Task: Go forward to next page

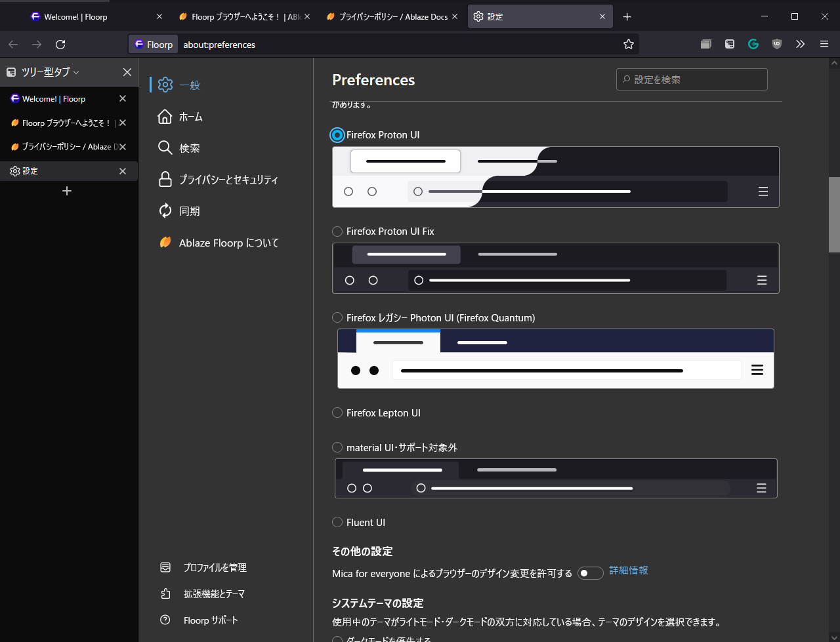Action: click(x=37, y=44)
